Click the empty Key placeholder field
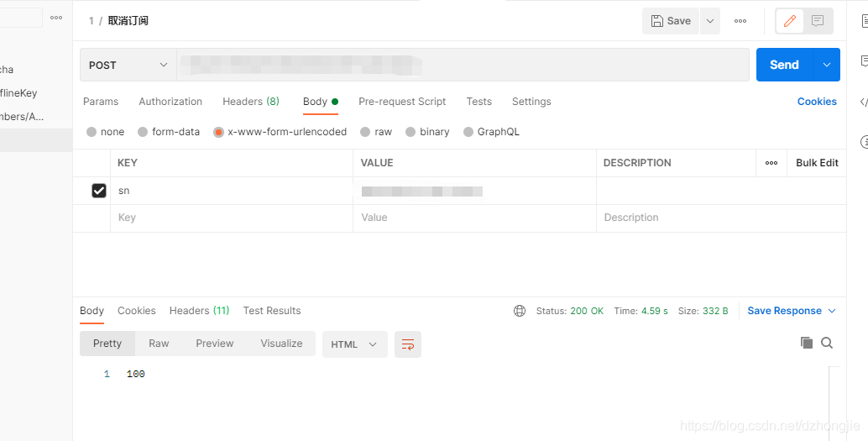868x441 pixels. point(232,218)
